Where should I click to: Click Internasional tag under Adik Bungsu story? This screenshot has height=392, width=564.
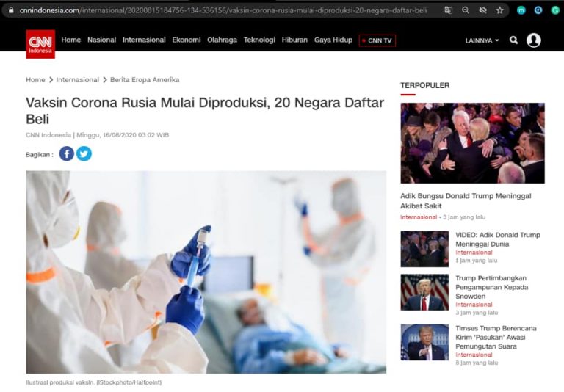click(419, 217)
